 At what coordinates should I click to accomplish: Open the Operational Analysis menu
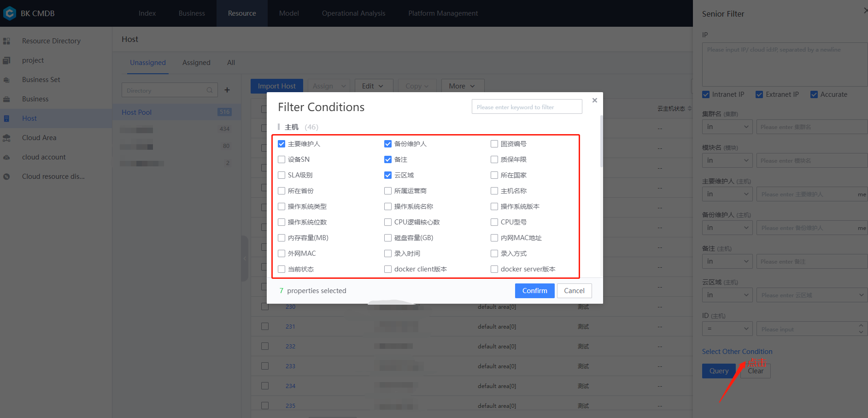[353, 13]
